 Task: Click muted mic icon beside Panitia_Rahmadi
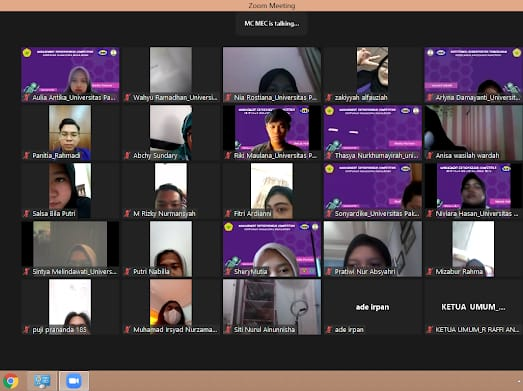click(26, 155)
